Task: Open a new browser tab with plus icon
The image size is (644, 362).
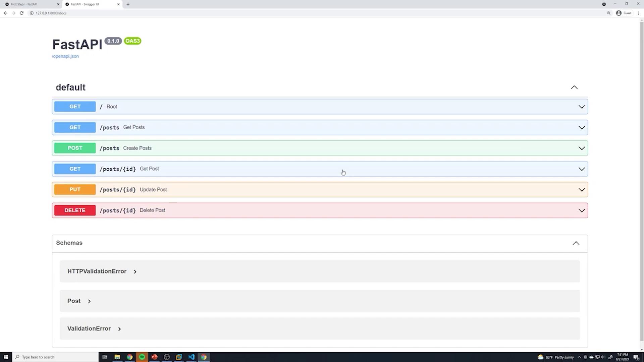Action: (128, 4)
